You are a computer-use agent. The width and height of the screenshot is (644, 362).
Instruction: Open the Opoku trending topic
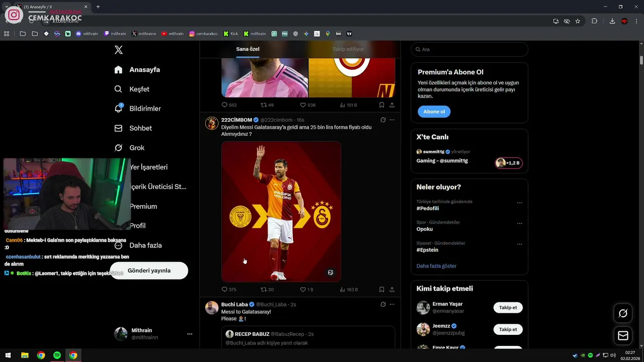[425, 229]
